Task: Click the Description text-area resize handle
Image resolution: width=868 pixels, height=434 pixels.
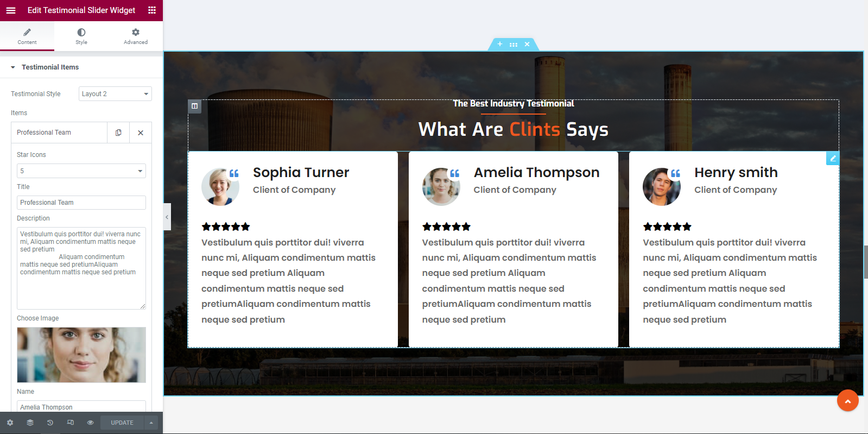Action: (143, 306)
